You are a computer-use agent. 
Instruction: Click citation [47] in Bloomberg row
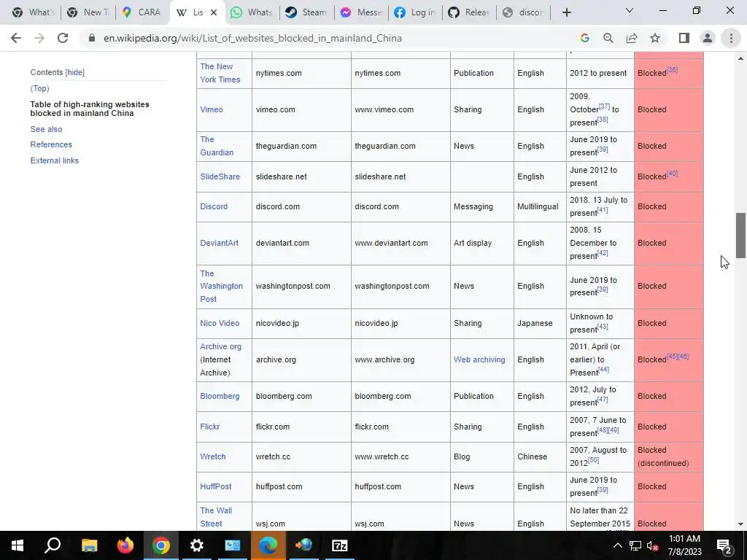click(602, 400)
